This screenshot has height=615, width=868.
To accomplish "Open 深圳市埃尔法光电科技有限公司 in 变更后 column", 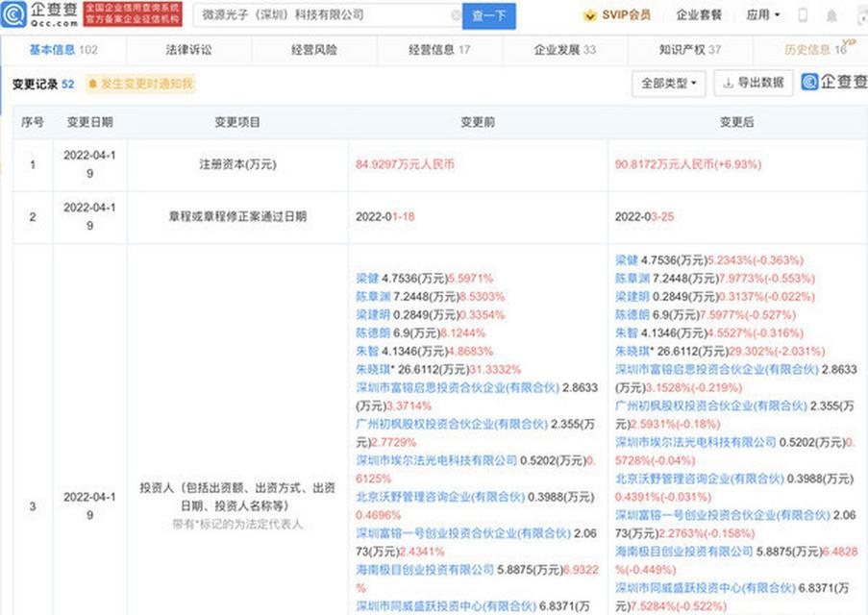I will [x=695, y=442].
